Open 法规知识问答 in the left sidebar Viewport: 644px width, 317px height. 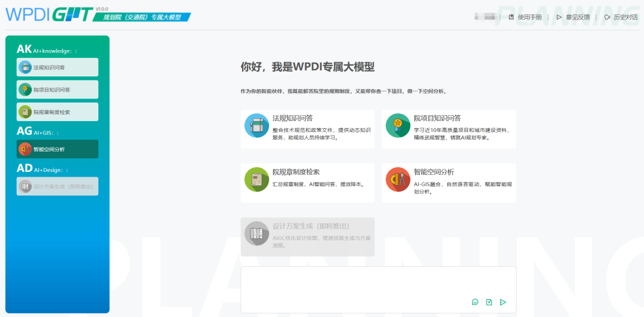point(57,67)
